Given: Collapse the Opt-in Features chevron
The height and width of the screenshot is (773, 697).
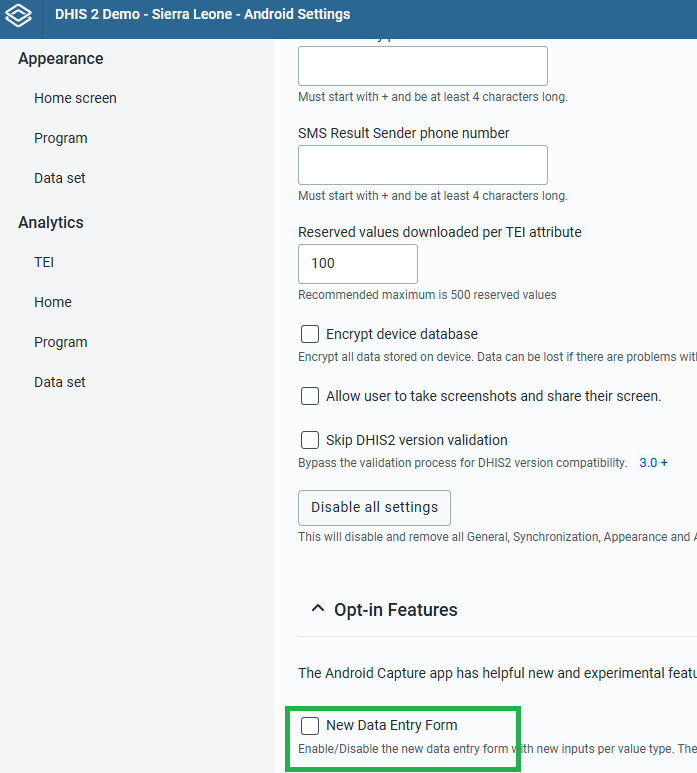Looking at the screenshot, I should [318, 609].
